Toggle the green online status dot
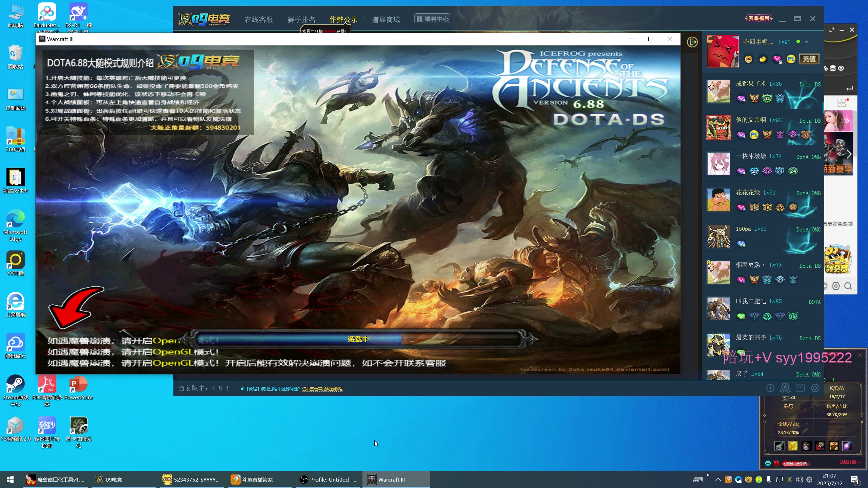 (798, 42)
